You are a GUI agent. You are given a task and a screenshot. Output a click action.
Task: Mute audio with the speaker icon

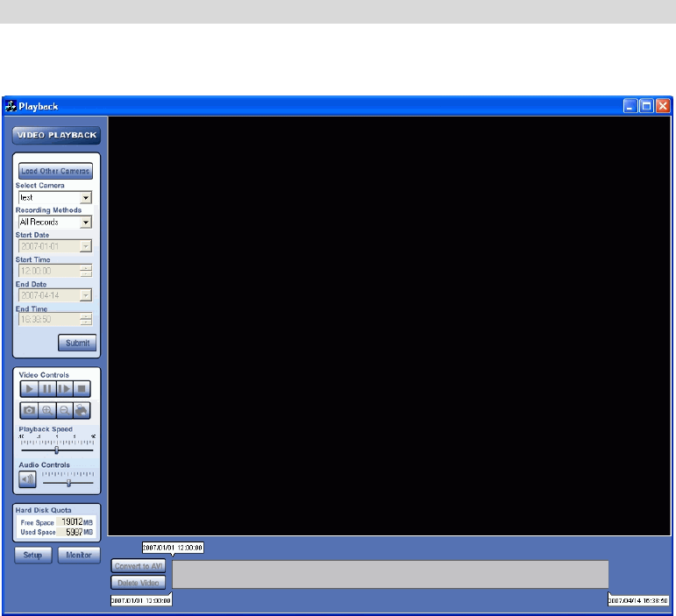(x=27, y=479)
